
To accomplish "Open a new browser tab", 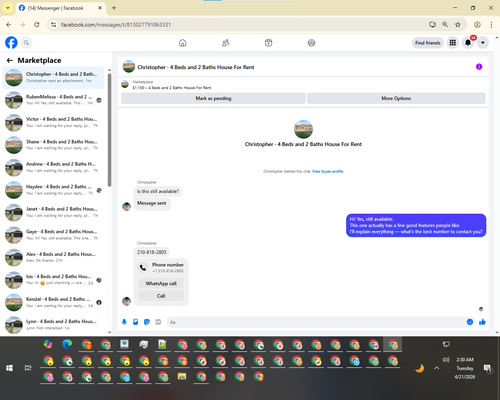I will [x=114, y=8].
